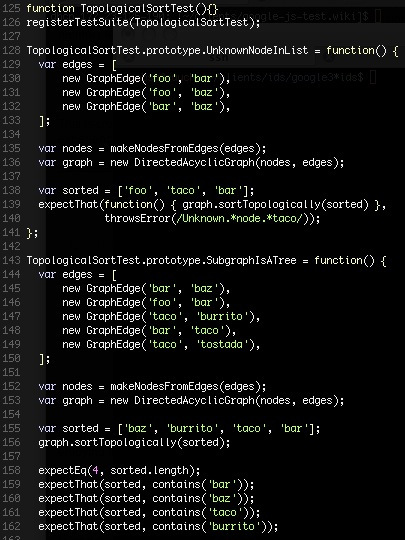Viewport: 405px width, 540px height.
Task: Click 'var nodes' on line 152
Action: 65,386
